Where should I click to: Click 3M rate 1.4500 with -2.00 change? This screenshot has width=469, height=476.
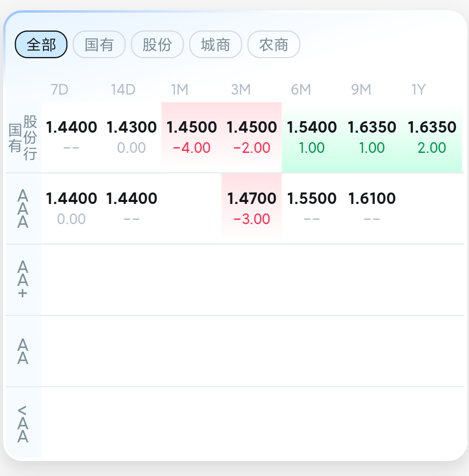pyautogui.click(x=252, y=137)
